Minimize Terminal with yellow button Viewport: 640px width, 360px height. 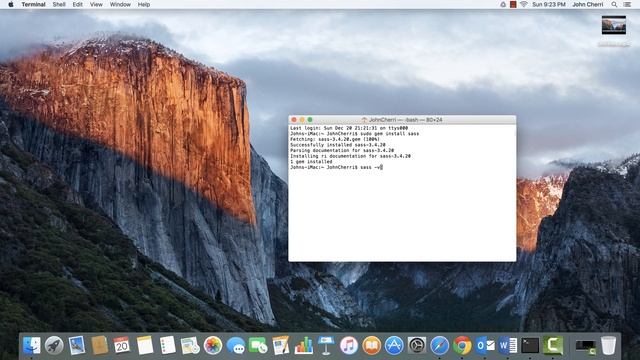coord(302,120)
